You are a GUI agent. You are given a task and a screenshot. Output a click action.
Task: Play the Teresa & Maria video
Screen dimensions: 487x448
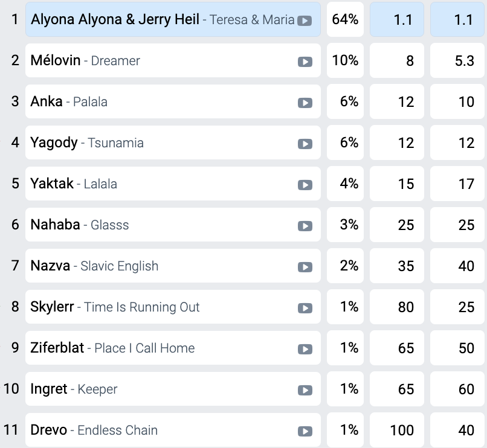pyautogui.click(x=305, y=19)
